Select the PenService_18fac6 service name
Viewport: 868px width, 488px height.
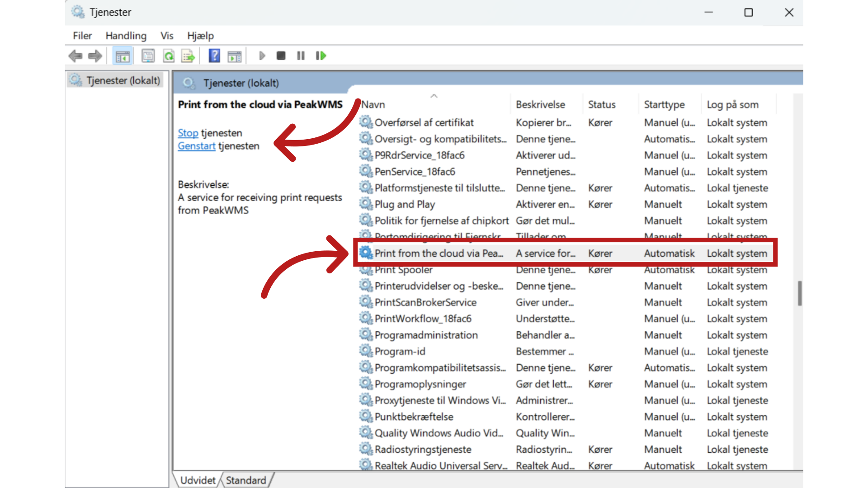pos(415,172)
